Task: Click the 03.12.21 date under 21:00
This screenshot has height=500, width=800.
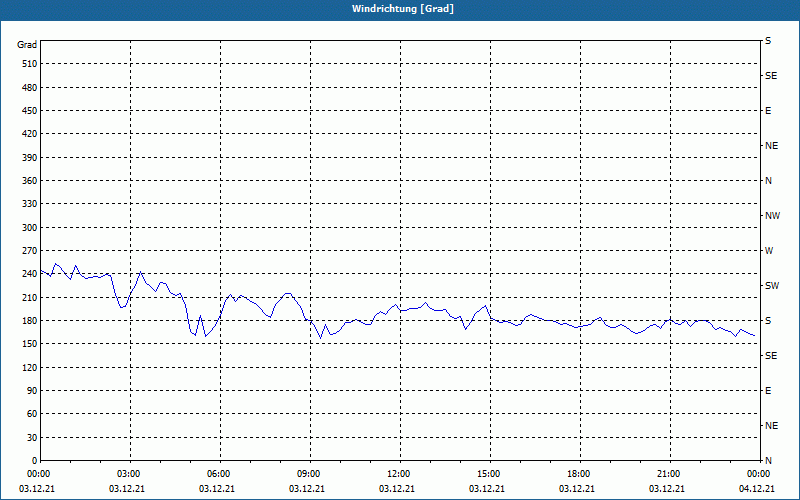Action: pyautogui.click(x=666, y=489)
